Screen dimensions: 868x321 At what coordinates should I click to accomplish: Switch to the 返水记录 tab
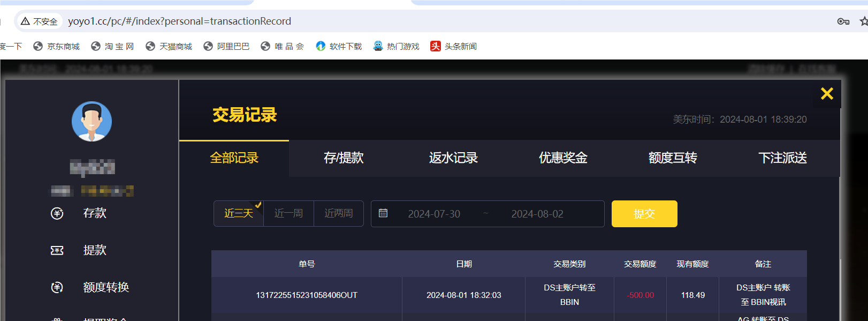(453, 158)
